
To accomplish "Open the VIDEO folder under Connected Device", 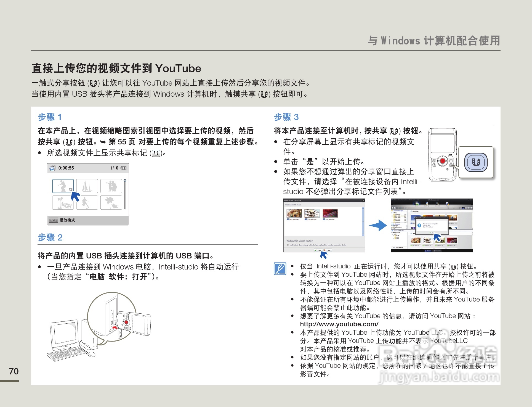I will tap(397, 239).
